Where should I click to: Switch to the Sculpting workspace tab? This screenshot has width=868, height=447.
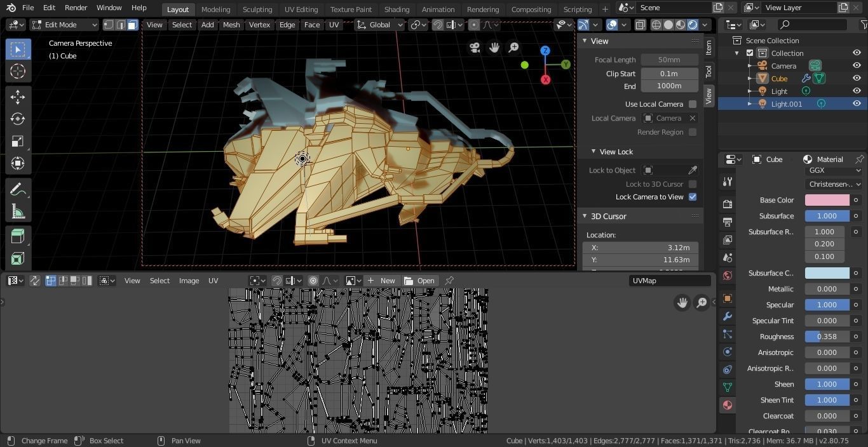(257, 10)
